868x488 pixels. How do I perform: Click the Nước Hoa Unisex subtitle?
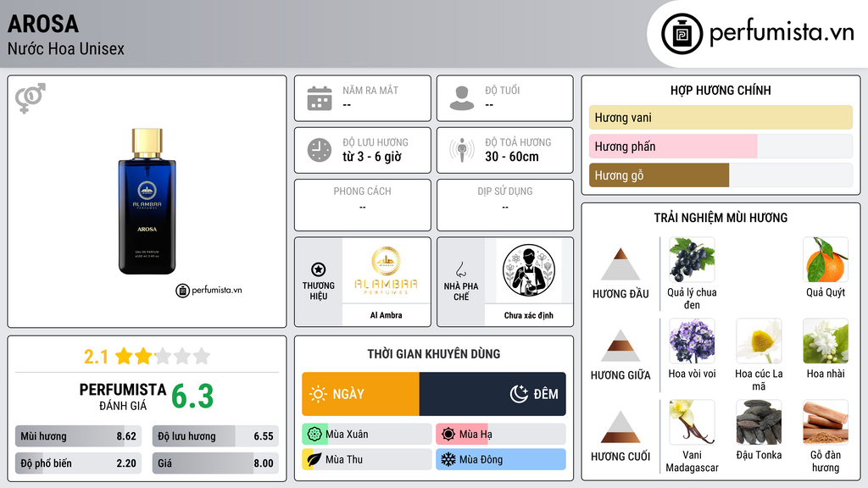(x=66, y=48)
